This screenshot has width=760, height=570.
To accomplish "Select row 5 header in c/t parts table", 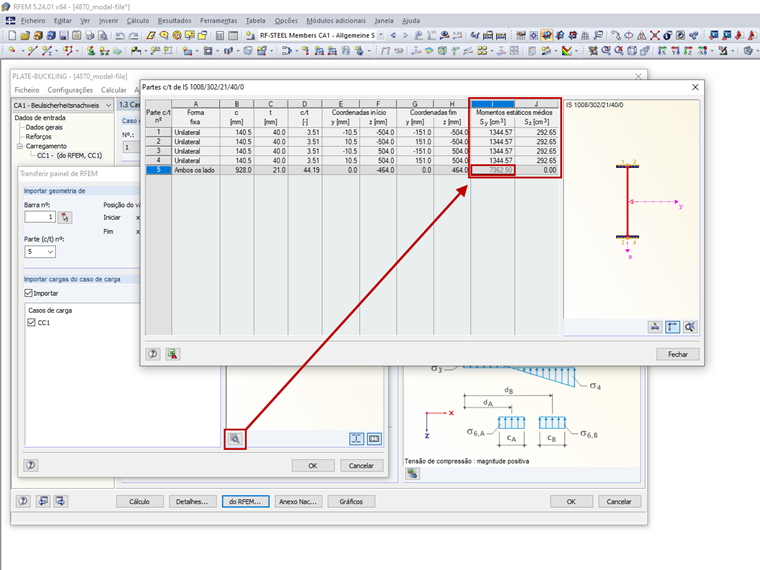I will click(x=158, y=170).
